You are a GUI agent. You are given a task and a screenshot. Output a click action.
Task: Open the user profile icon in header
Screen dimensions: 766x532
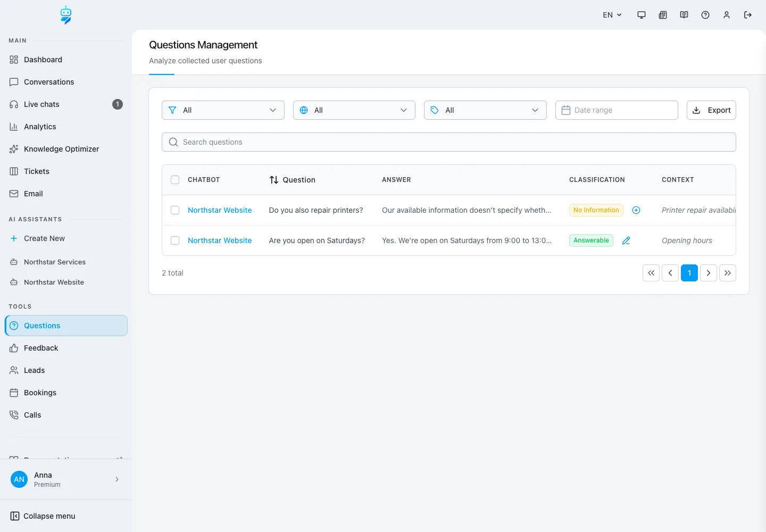point(727,15)
